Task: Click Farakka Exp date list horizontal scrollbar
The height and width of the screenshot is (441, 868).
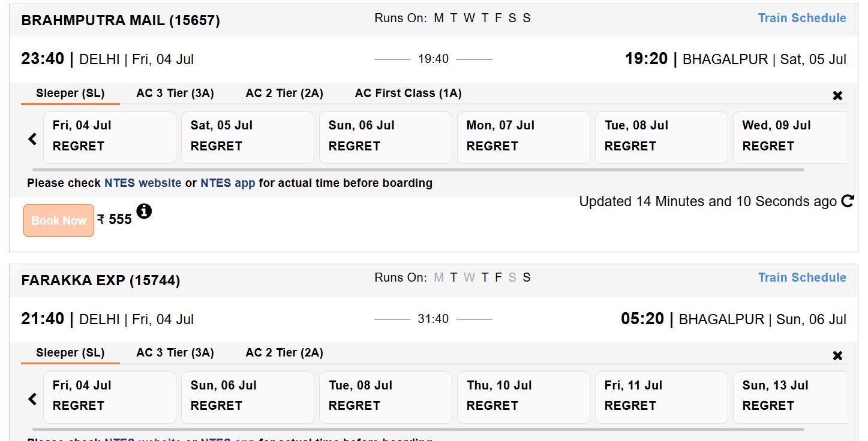Action: coord(418,429)
